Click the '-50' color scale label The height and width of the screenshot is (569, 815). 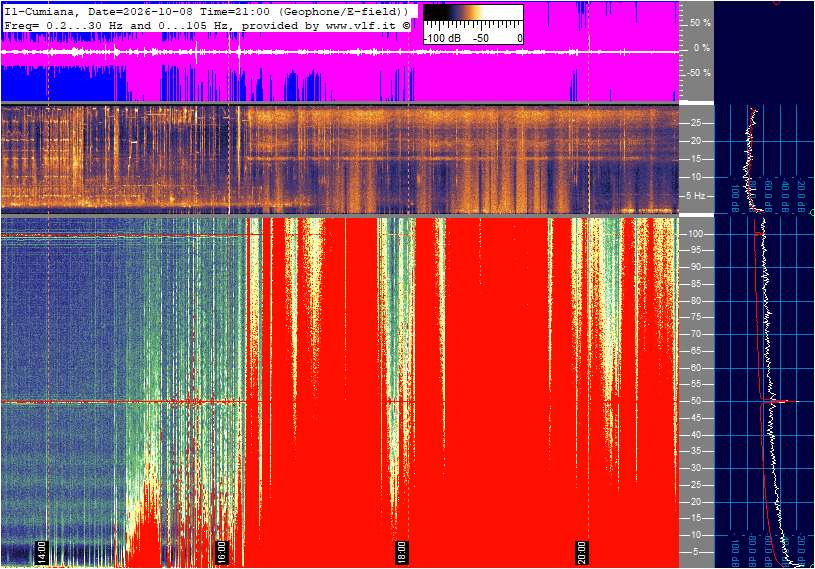point(480,38)
